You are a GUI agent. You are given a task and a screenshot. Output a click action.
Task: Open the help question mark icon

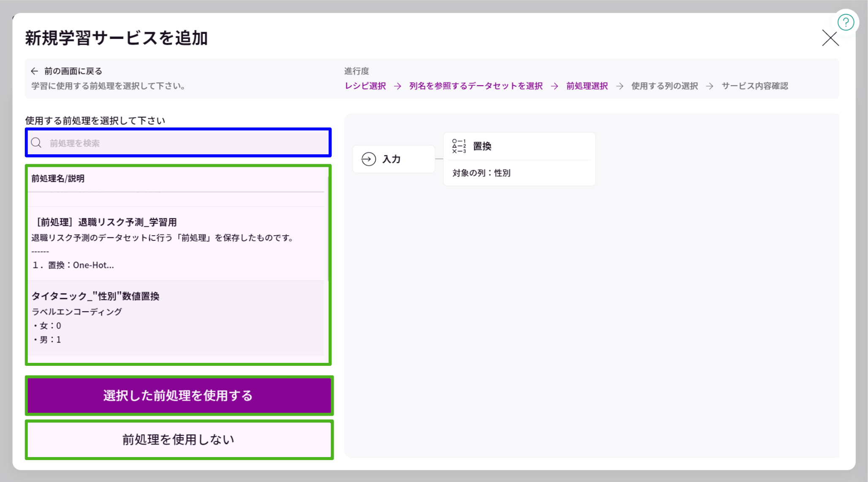pos(846,22)
